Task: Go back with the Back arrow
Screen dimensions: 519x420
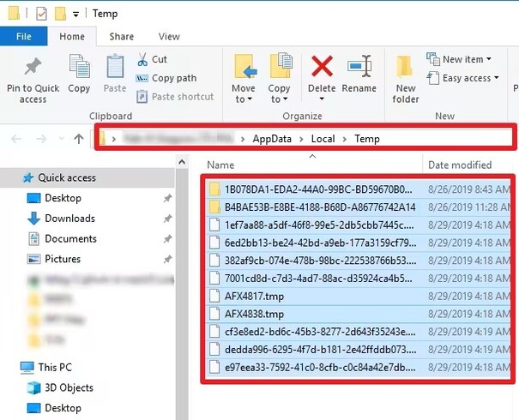Action: coord(16,139)
